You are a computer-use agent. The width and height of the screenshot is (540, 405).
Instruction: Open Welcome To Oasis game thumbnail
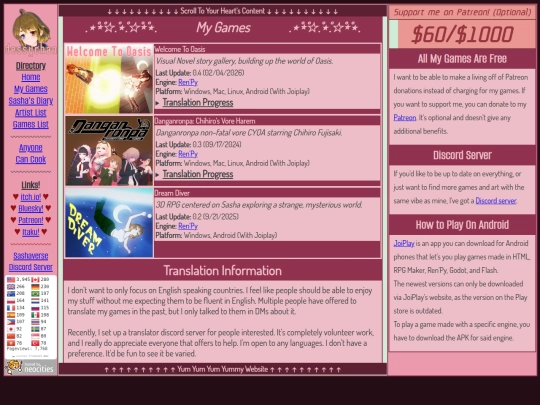[x=109, y=79]
